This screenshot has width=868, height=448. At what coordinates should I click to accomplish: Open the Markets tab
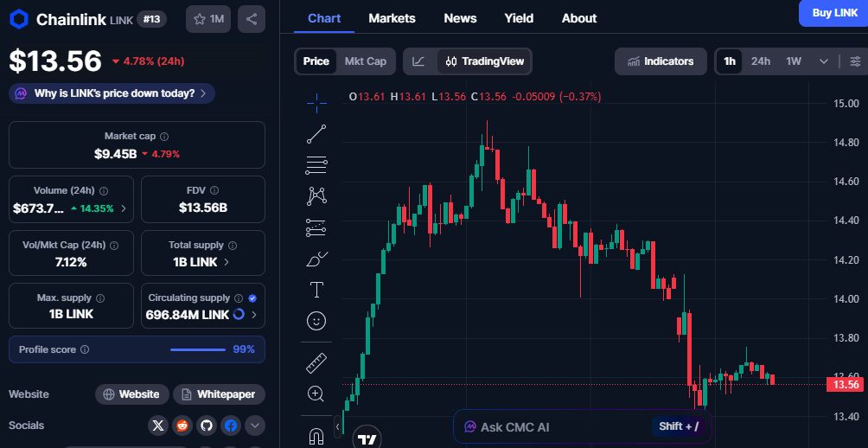pyautogui.click(x=392, y=18)
